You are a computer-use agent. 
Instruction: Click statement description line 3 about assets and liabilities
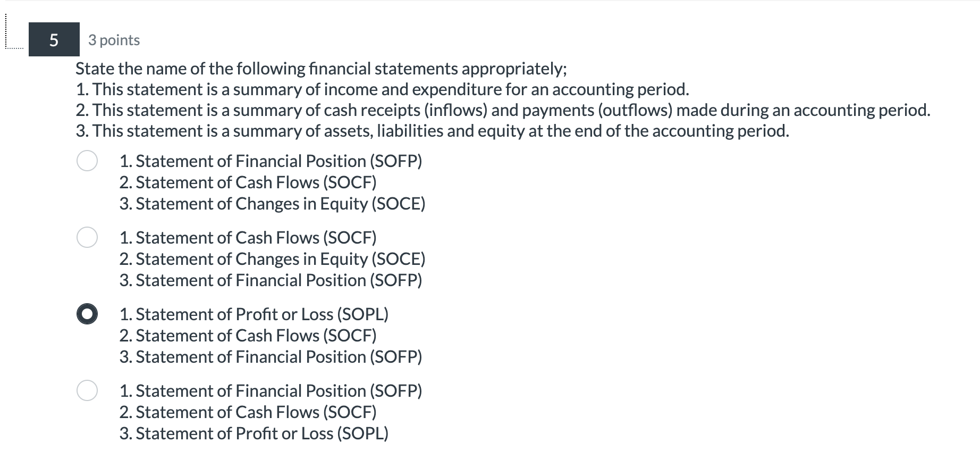click(432, 130)
